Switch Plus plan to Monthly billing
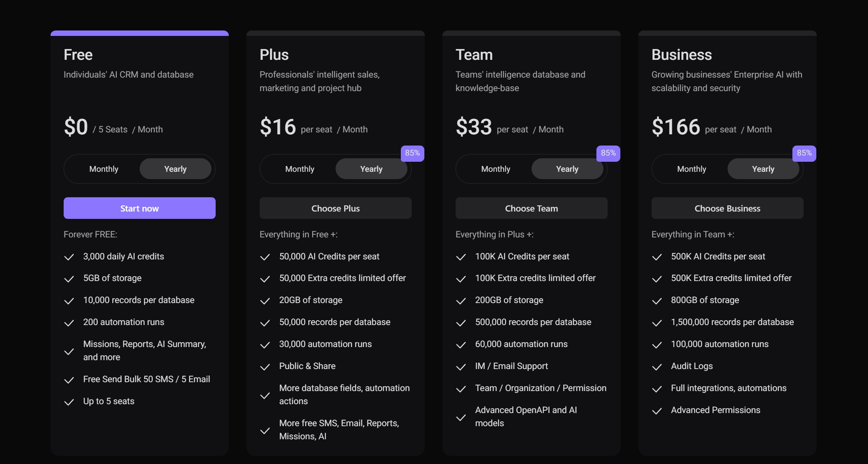 [300, 169]
